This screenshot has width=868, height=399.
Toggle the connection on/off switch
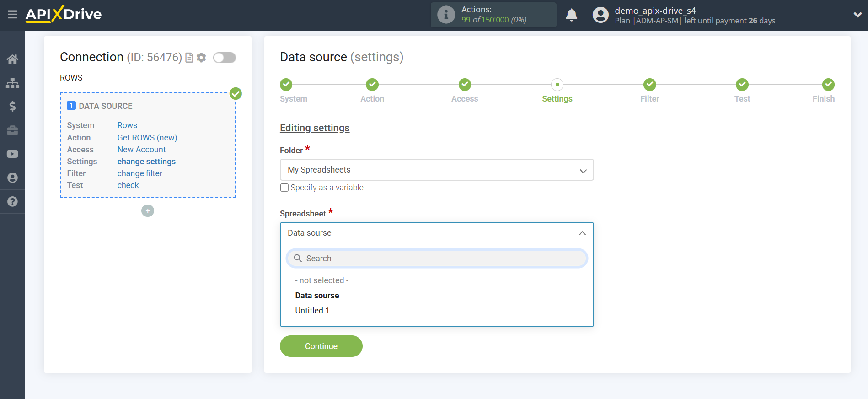[225, 58]
